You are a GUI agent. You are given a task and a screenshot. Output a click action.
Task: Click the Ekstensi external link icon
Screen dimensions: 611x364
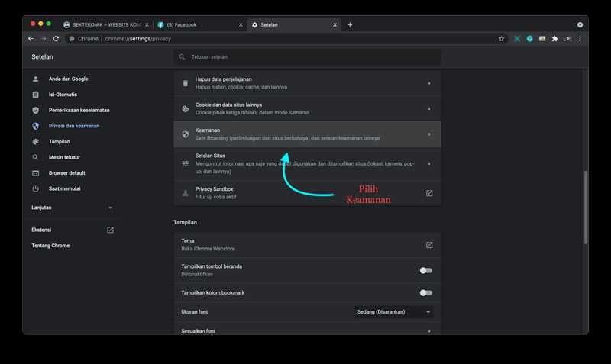(x=110, y=230)
